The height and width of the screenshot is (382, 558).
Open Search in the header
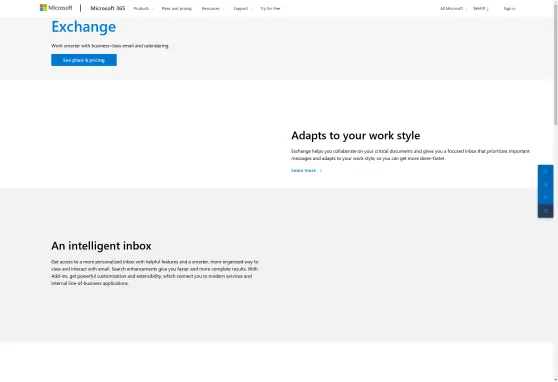pyautogui.click(x=480, y=9)
